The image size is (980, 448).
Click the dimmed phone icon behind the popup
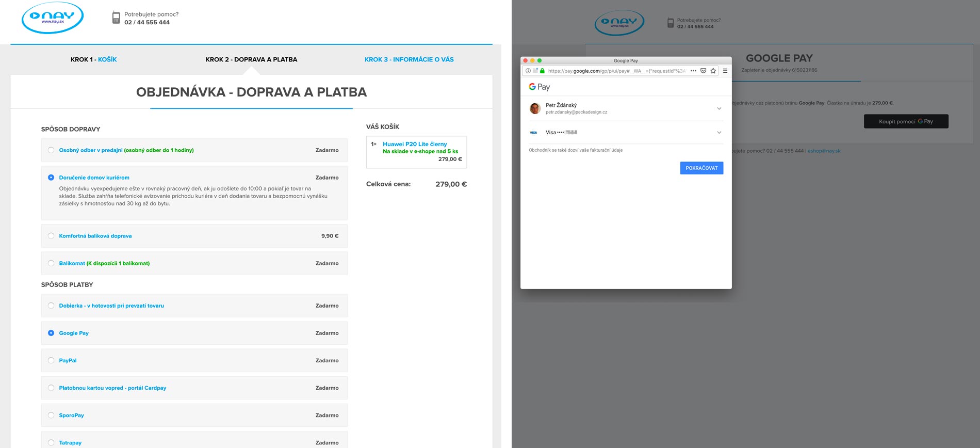[x=671, y=23]
